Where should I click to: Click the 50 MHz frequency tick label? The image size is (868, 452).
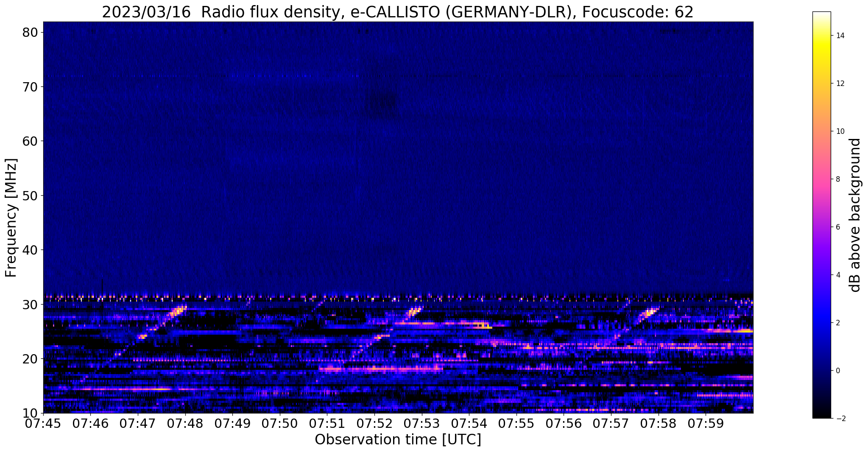[x=31, y=196]
